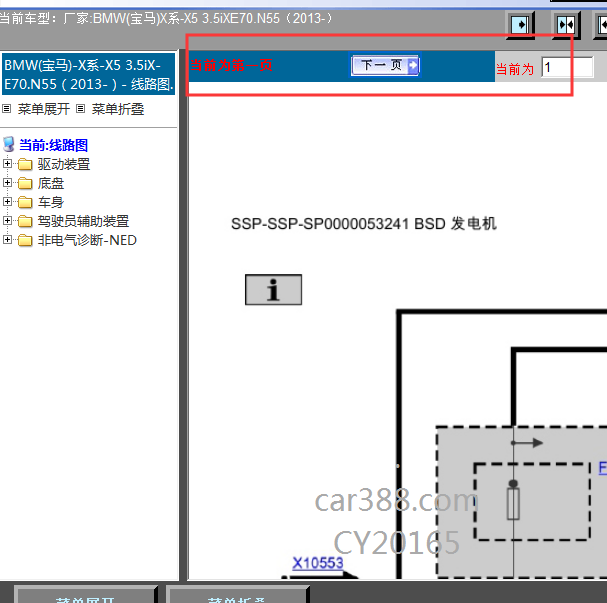Expand the 驱动装置 tree node
607x603 pixels.
pyautogui.click(x=7, y=164)
